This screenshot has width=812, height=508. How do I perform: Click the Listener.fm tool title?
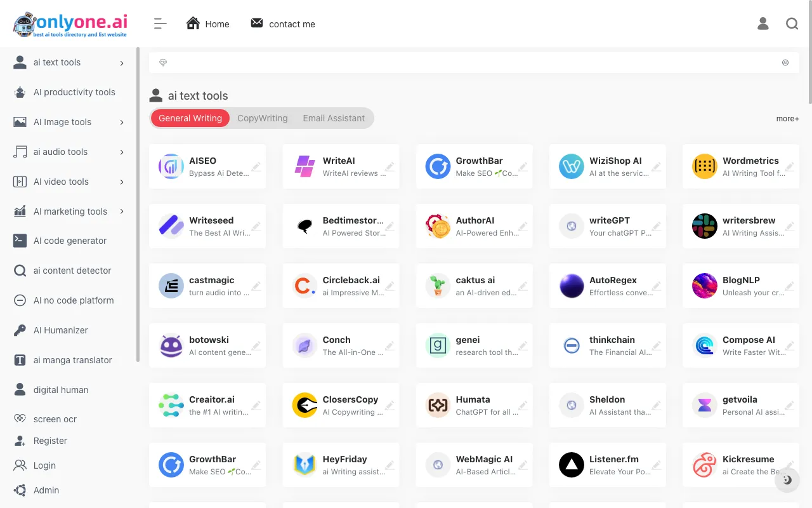tap(613, 459)
